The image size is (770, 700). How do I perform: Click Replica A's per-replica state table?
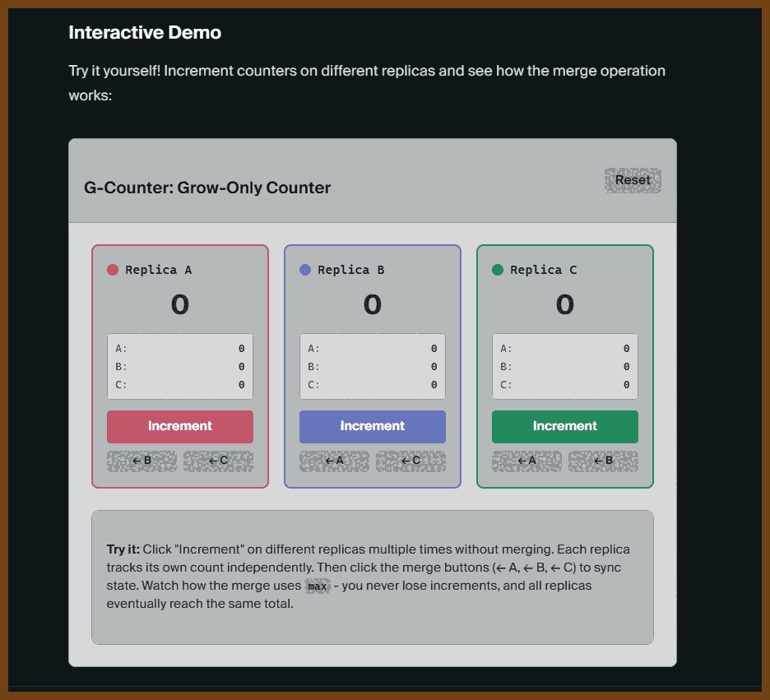click(180, 367)
